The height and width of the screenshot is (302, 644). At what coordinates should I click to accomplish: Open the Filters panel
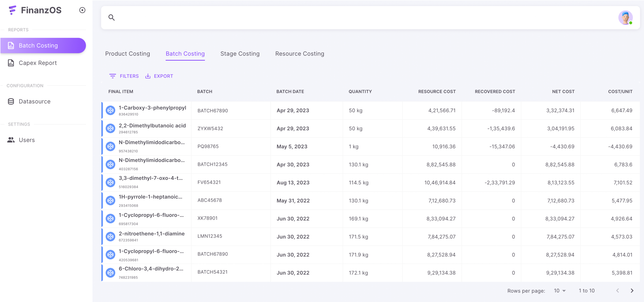(124, 76)
